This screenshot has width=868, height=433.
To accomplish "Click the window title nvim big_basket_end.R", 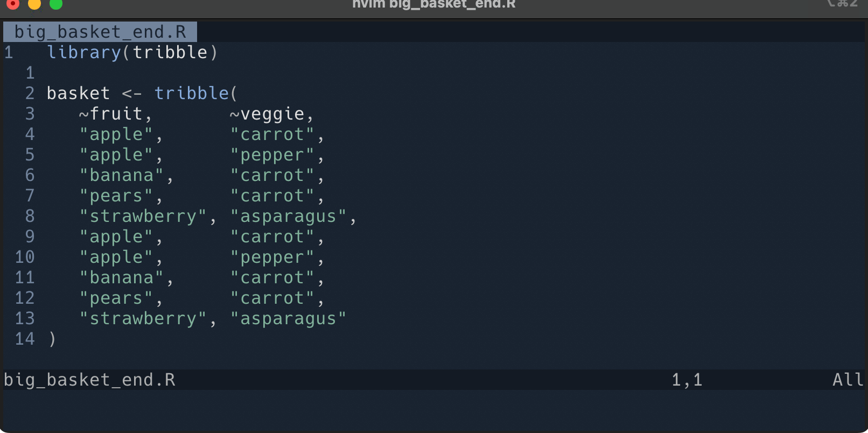I will (x=433, y=4).
